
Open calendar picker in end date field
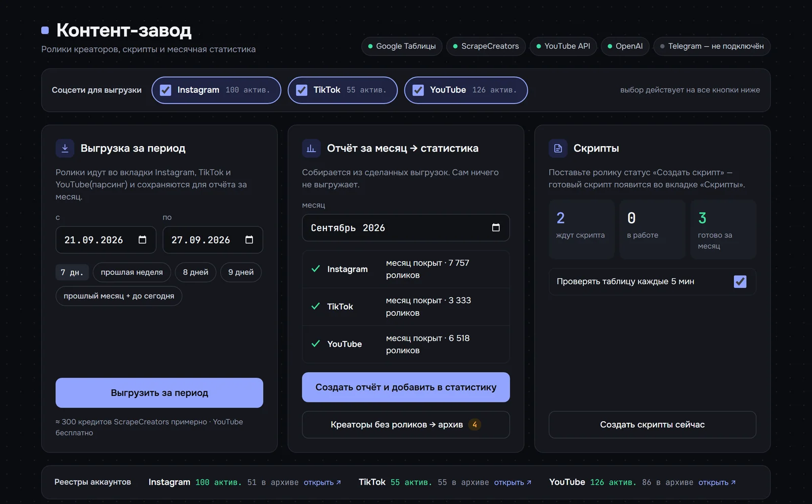pos(249,240)
